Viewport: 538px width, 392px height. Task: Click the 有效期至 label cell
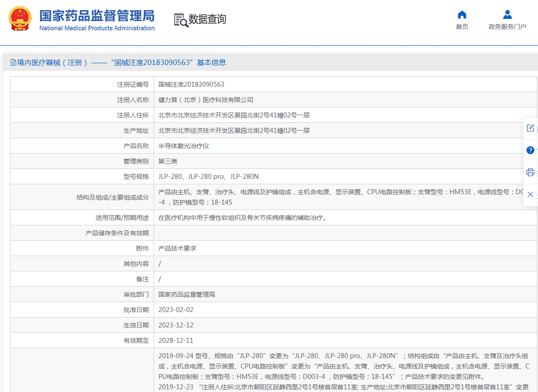(x=82, y=341)
